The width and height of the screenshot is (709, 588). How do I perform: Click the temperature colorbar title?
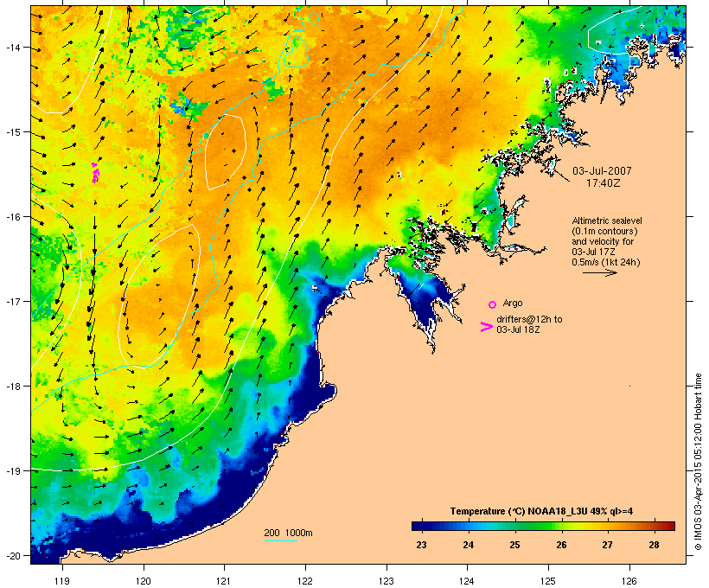point(541,511)
